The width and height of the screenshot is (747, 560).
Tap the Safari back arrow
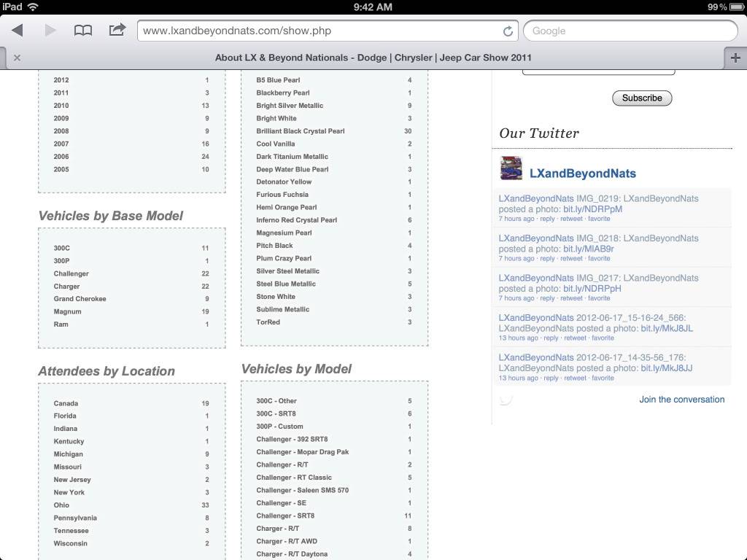pyautogui.click(x=18, y=31)
